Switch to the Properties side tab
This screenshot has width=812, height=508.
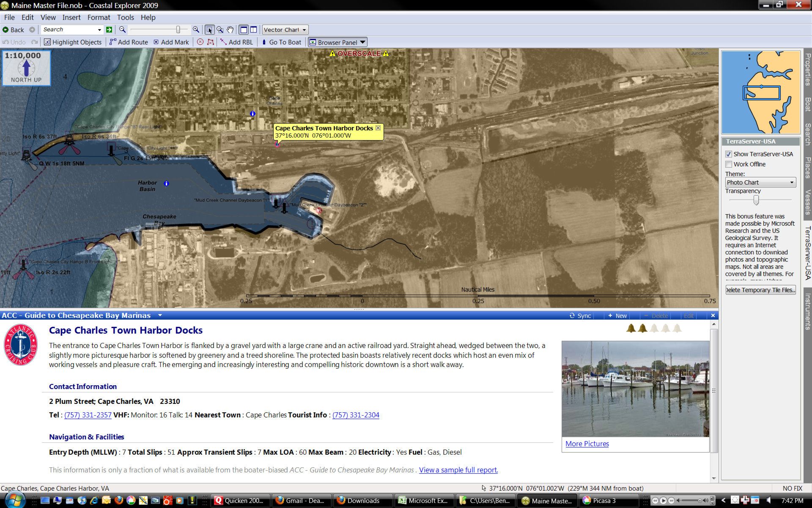[x=807, y=69]
